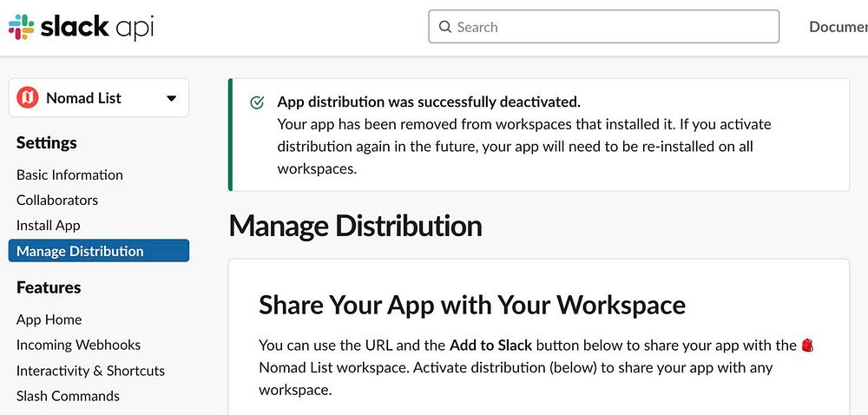Viewport: 868px width, 415px height.
Task: Click the green success checkmark icon
Action: coord(257,102)
